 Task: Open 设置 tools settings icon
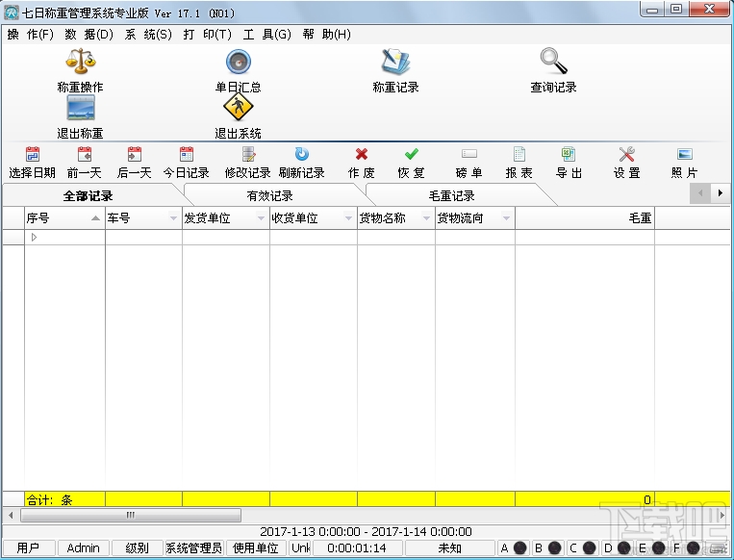627,154
